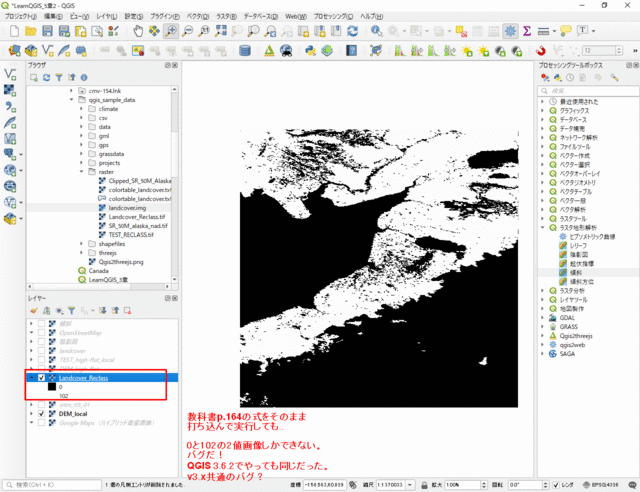Open the プロジェクト menu
The image size is (640, 492).
point(20,16)
